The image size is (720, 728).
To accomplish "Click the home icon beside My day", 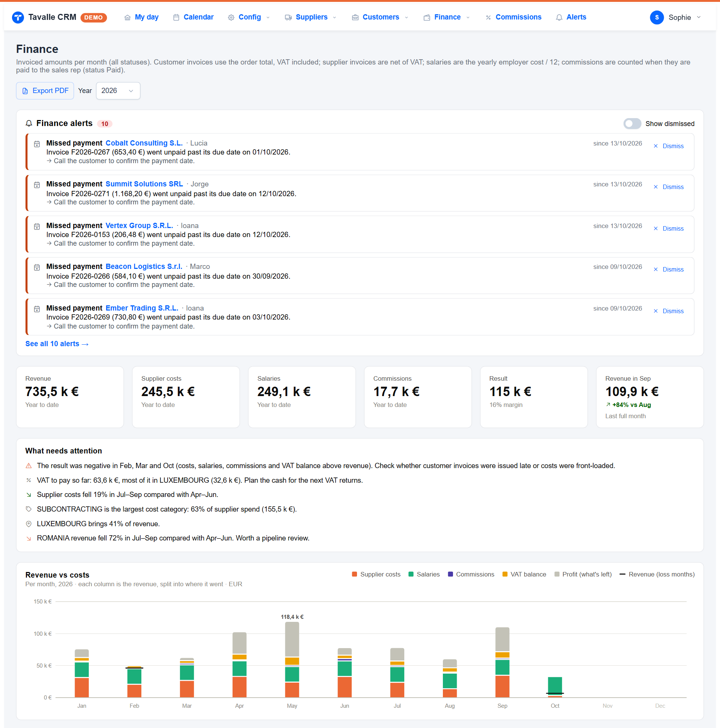I will 127,18.
